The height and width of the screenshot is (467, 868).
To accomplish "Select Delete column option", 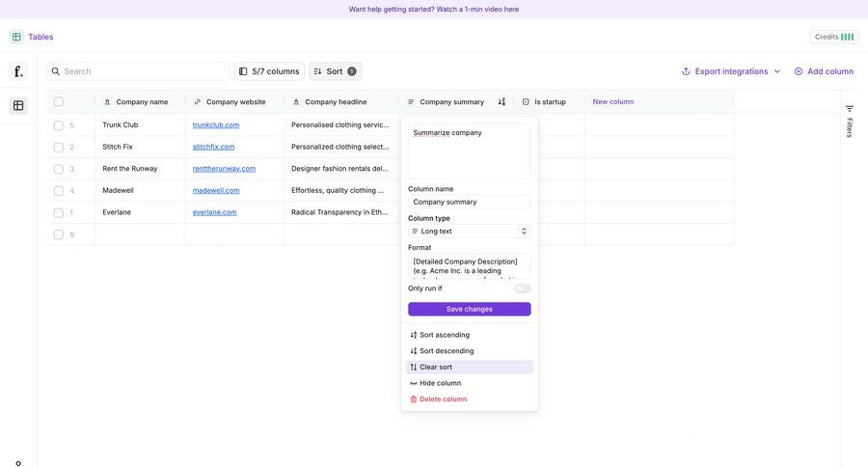I will click(470, 398).
